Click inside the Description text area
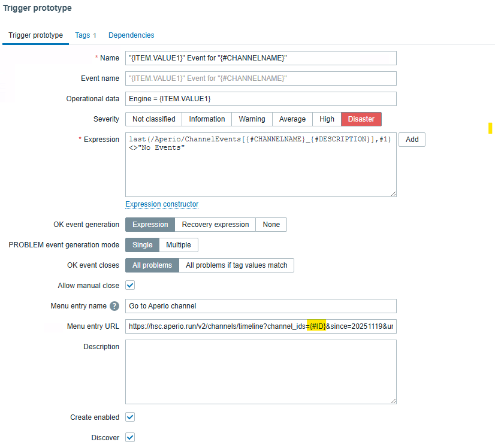The image size is (495, 448). click(x=261, y=371)
